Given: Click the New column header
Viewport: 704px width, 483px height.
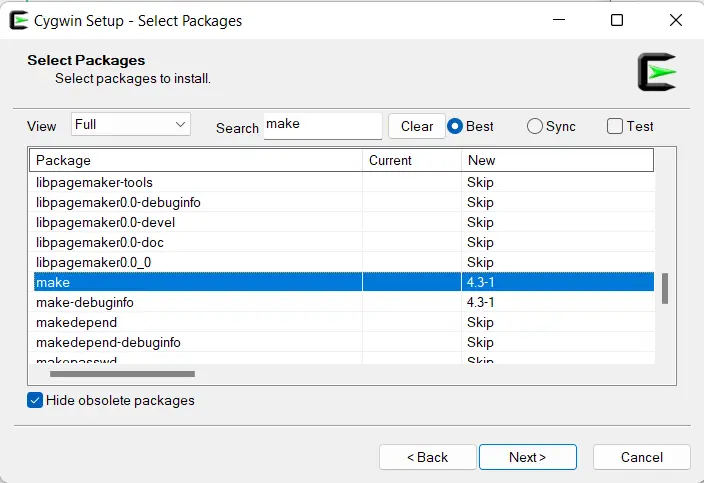Looking at the screenshot, I should 557,160.
